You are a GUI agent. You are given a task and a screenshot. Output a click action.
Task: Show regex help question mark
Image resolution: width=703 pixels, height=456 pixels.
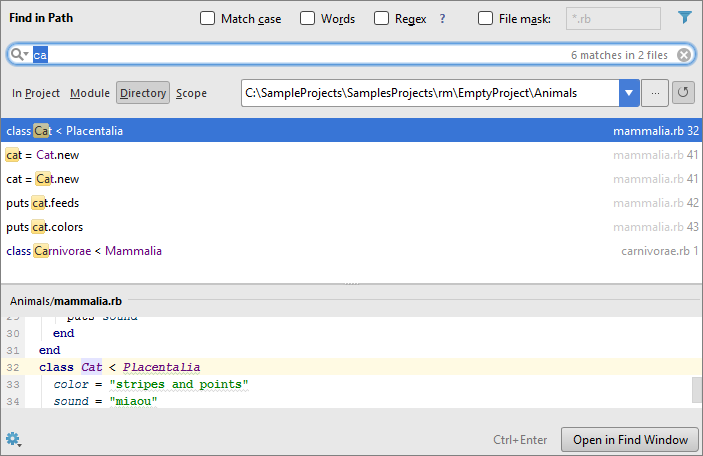pos(442,18)
